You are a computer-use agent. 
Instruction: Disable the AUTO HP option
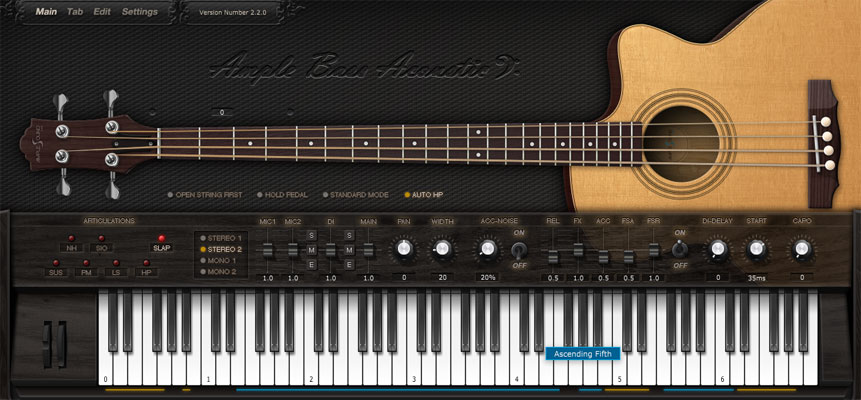click(x=424, y=195)
